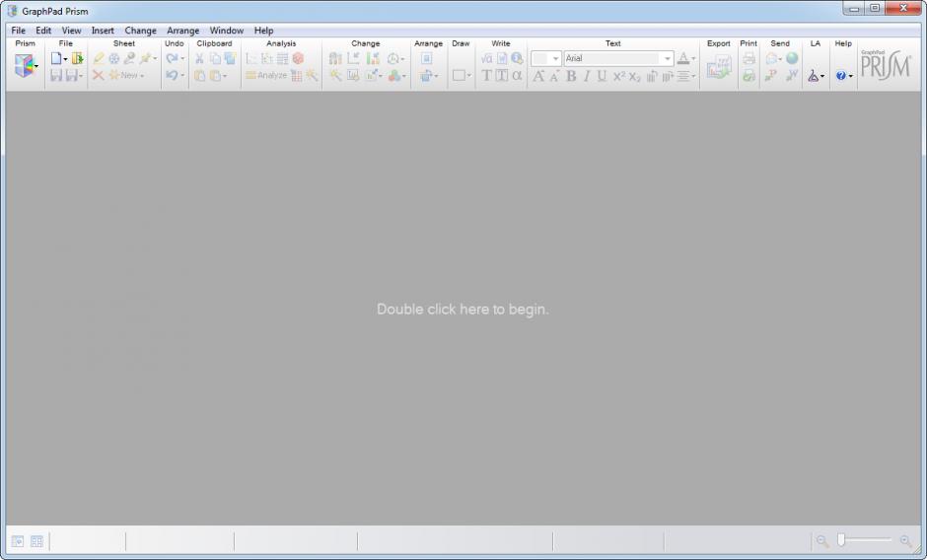927x560 pixels.
Task: Open the text alignment dropdown
Action: [x=685, y=76]
